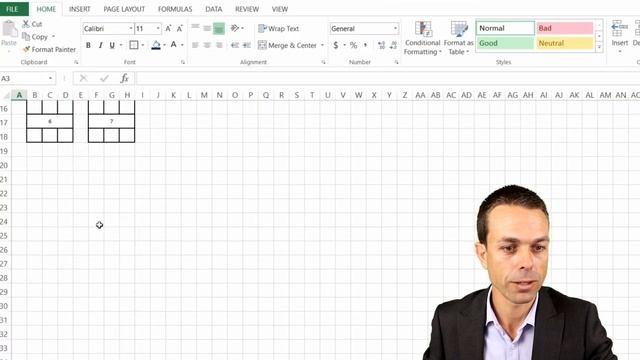The height and width of the screenshot is (360, 640).
Task: Select the merged cell containing 7
Action: click(x=111, y=122)
